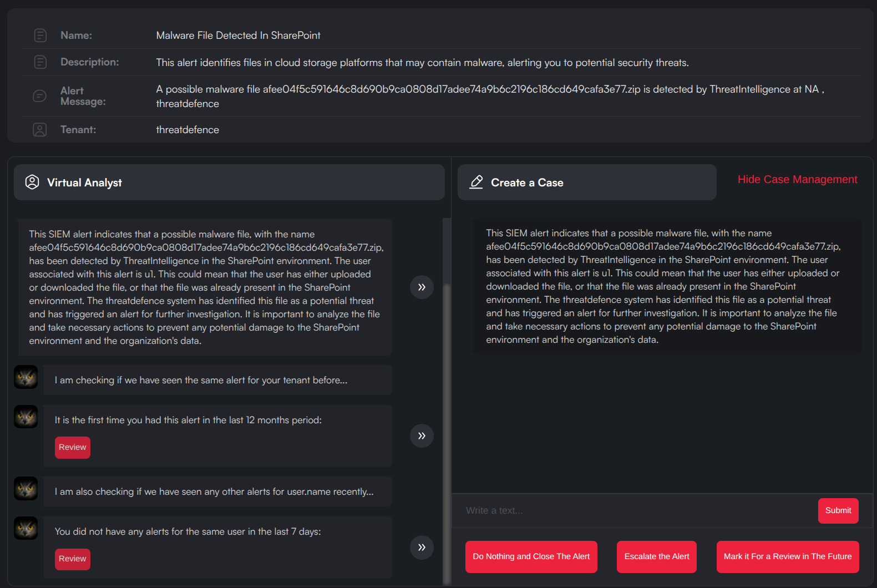Choose Do Nothing and Close The Alert
Image resolution: width=877 pixels, height=588 pixels.
531,557
